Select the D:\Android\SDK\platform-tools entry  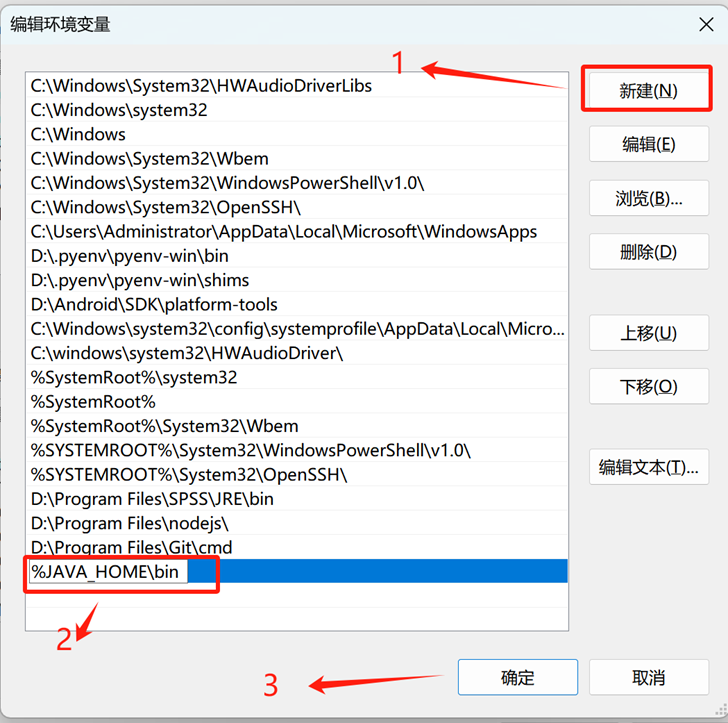click(297, 304)
